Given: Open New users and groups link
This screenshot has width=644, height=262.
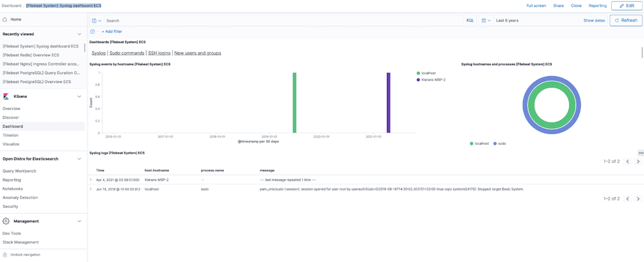Looking at the screenshot, I should click(198, 53).
